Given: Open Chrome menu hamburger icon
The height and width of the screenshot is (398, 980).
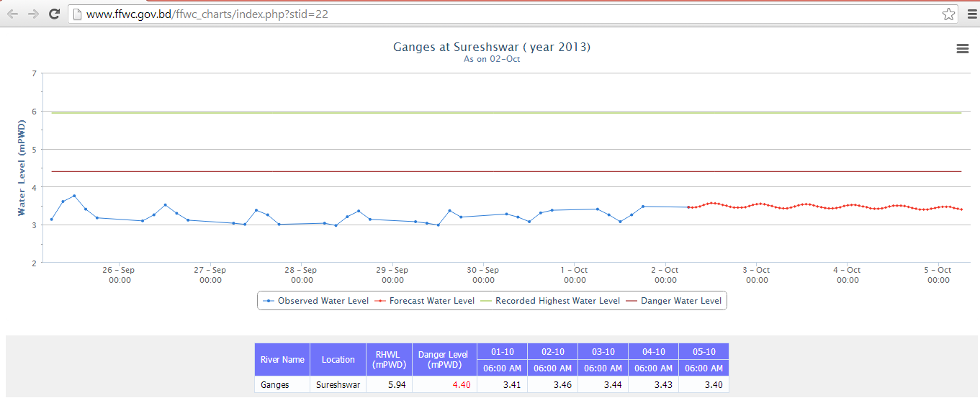Looking at the screenshot, I should click(x=971, y=14).
